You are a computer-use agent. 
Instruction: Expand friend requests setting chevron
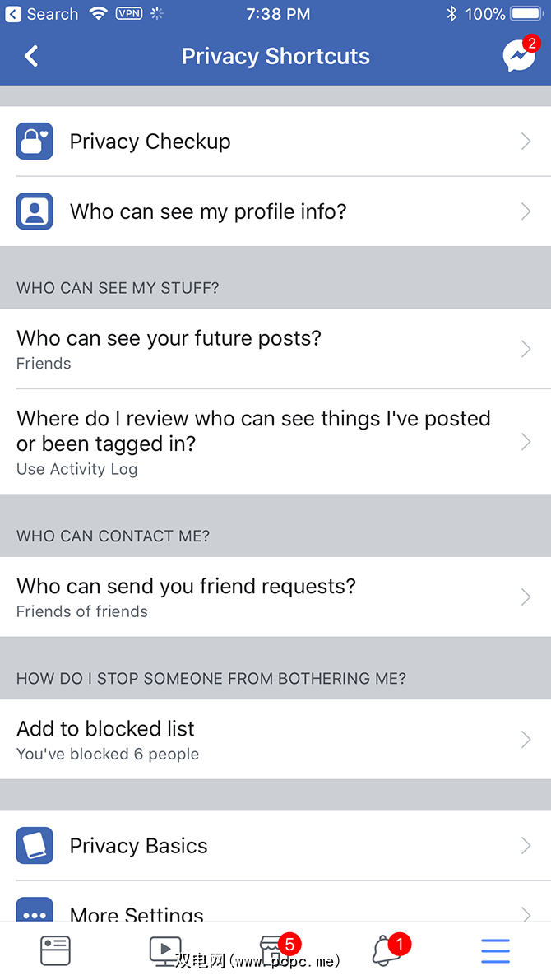tap(526, 597)
